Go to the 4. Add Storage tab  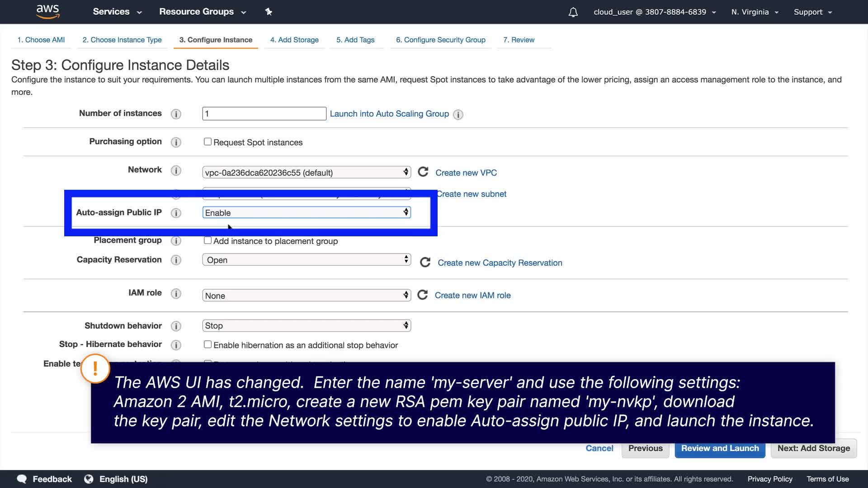coord(294,40)
